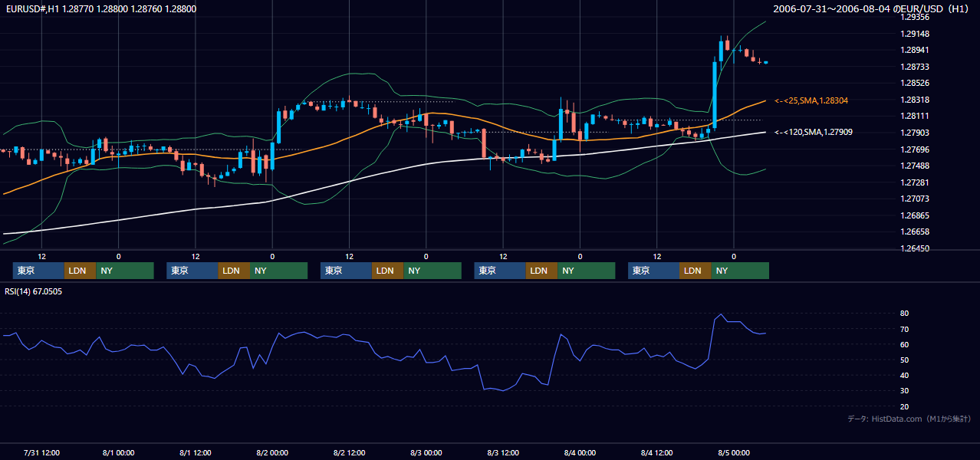Click RSI scale value 60

click(x=905, y=344)
